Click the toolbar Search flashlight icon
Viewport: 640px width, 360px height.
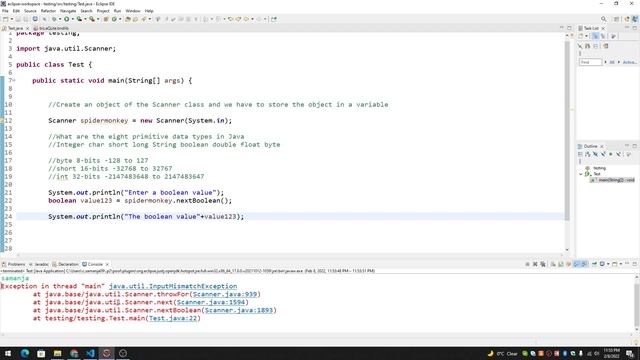pos(144,19)
